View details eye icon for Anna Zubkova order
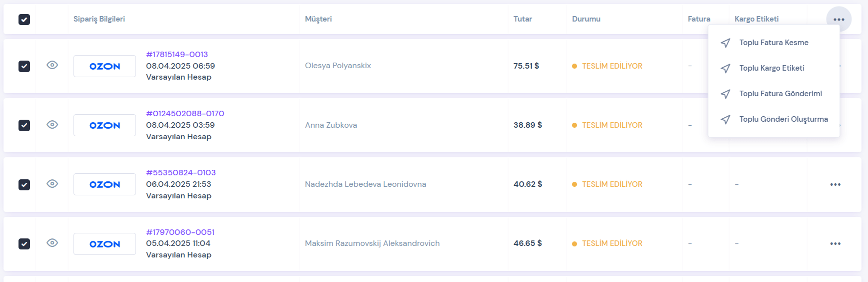The image size is (868, 282). (52, 125)
